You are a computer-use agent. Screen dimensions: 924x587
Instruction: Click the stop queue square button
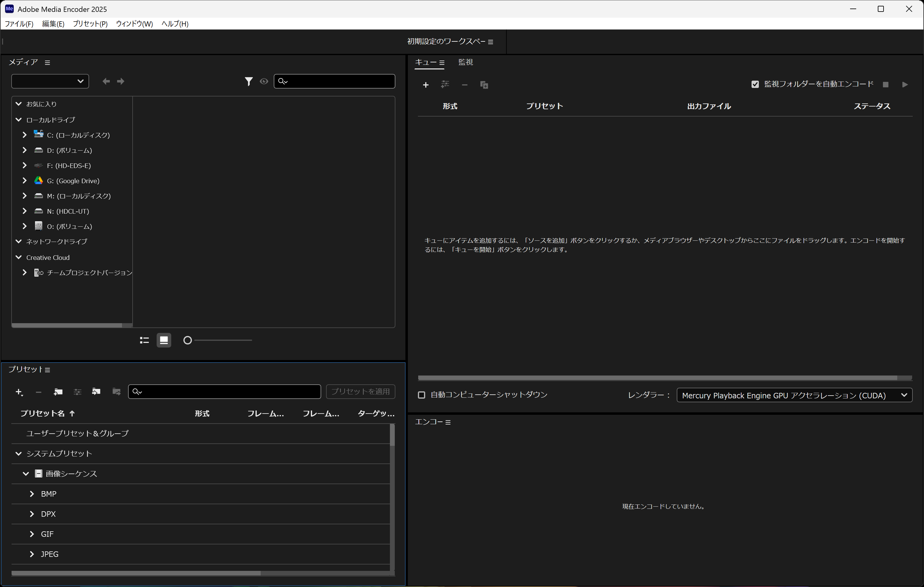pyautogui.click(x=885, y=85)
